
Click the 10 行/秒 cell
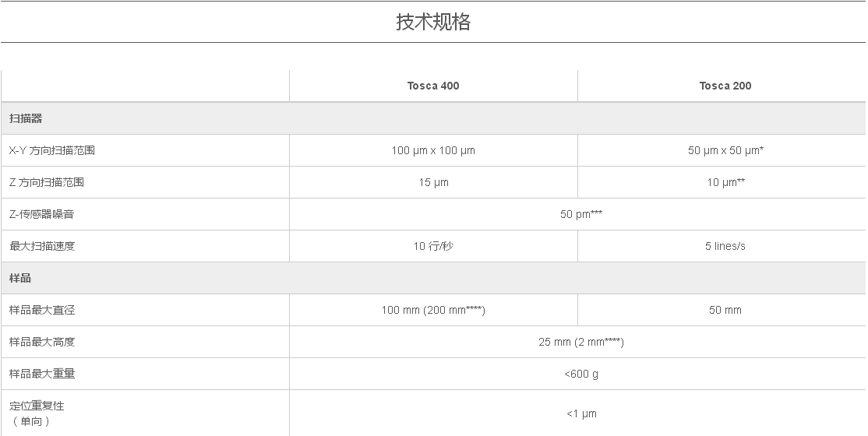[x=433, y=246]
